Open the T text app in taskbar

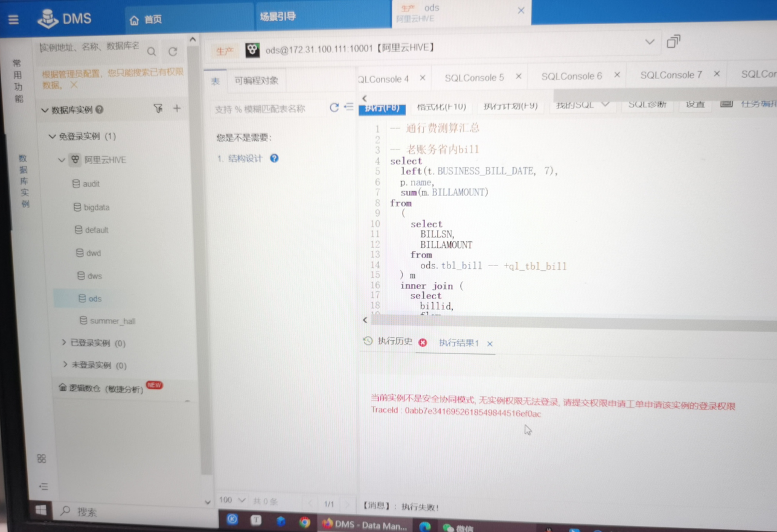point(256,520)
